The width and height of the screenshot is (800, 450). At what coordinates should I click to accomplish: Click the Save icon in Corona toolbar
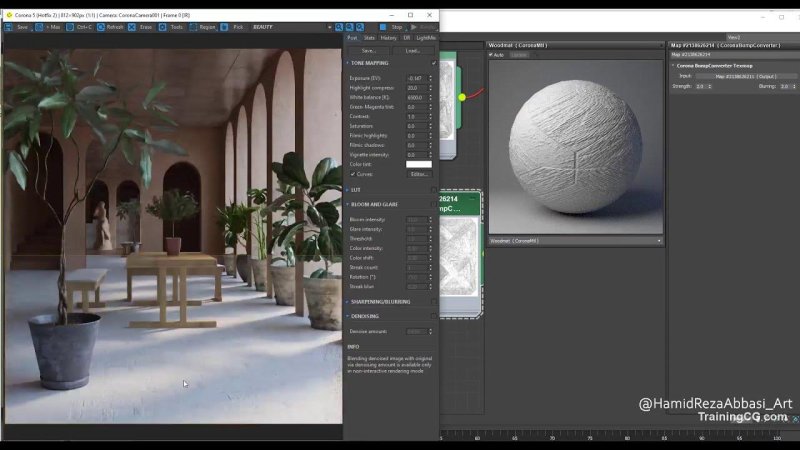(10, 27)
